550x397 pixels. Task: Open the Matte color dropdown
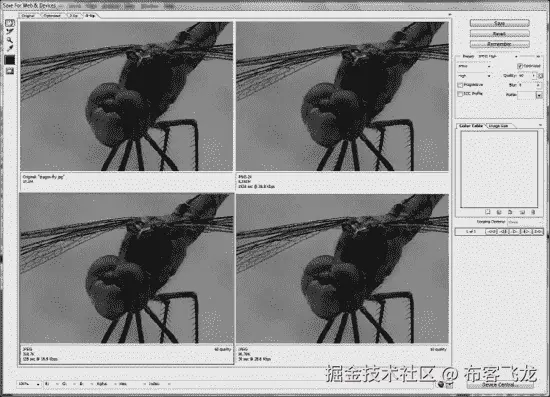539,95
